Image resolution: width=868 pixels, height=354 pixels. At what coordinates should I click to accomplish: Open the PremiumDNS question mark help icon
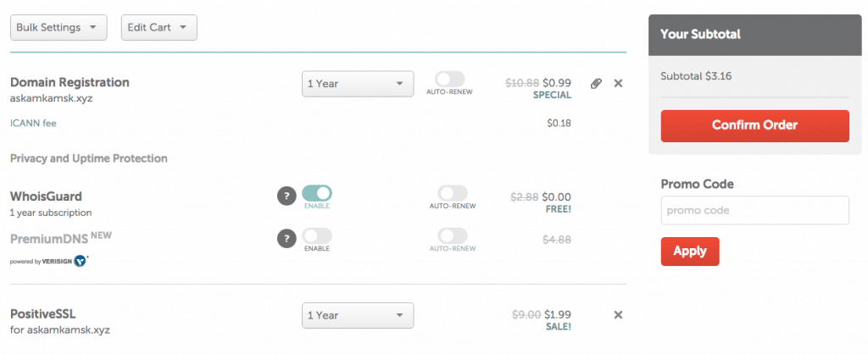coord(287,239)
